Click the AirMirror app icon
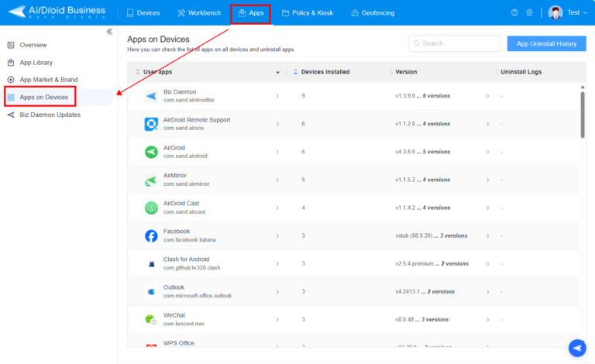 [151, 180]
